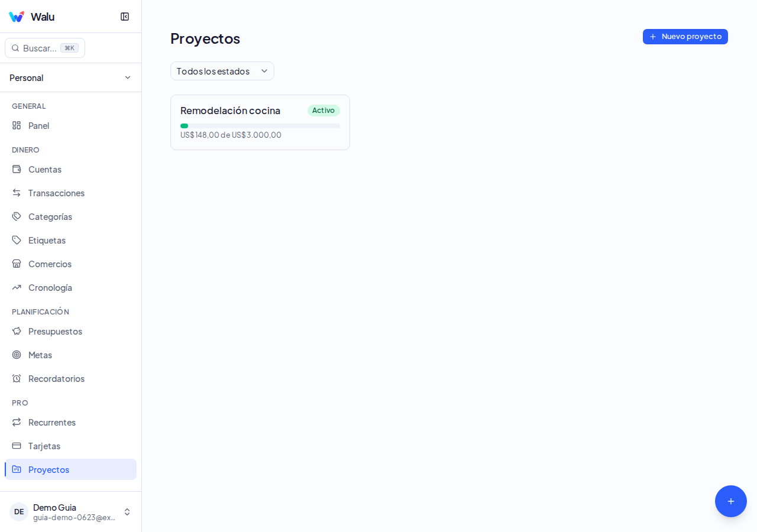This screenshot has height=532, width=757.
Task: Navigate to Transacciones
Action: [x=71, y=193]
